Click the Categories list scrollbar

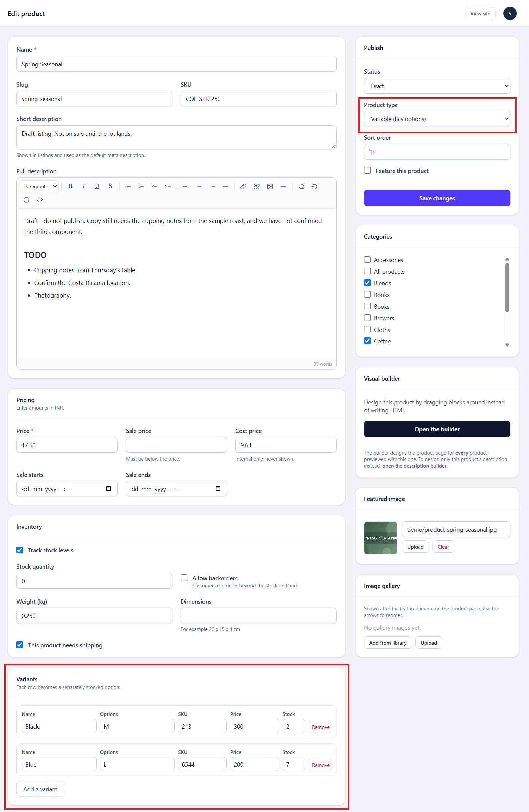[x=507, y=287]
